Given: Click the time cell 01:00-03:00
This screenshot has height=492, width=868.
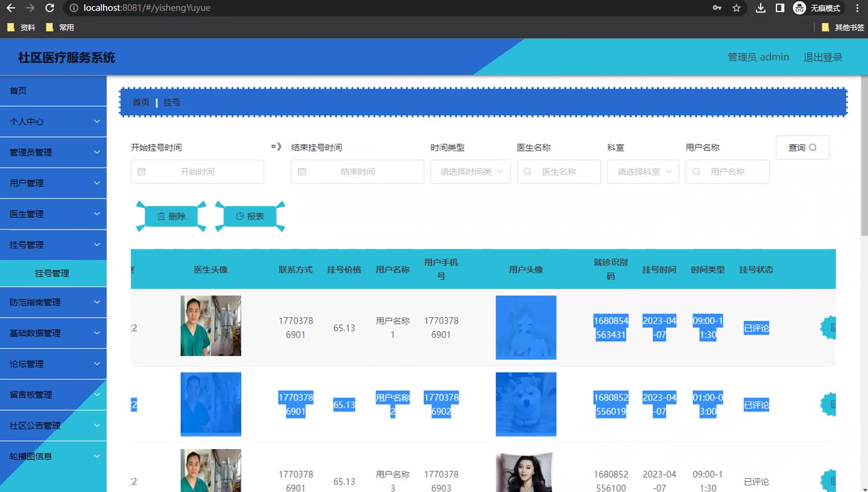Looking at the screenshot, I should pos(708,405).
